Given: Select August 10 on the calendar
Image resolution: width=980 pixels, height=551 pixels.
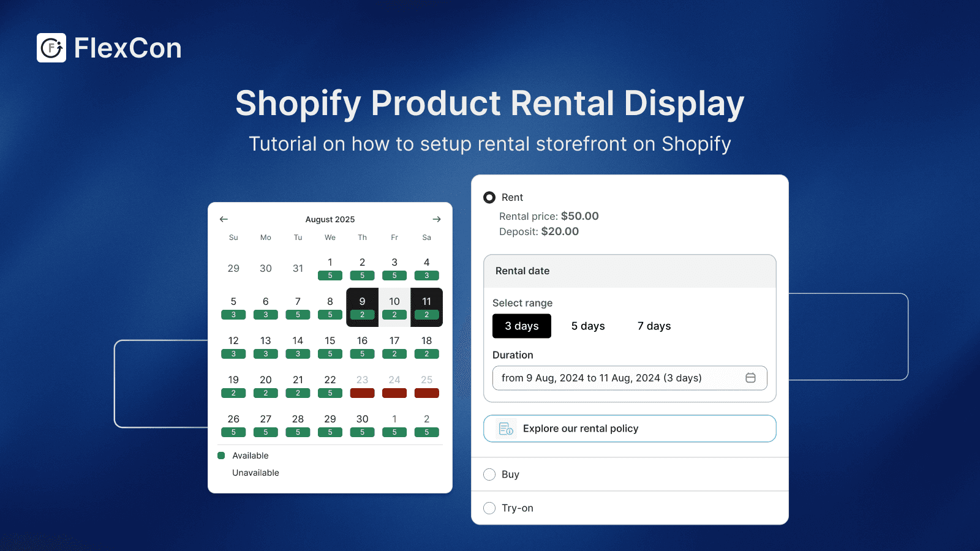Looking at the screenshot, I should click(x=394, y=307).
